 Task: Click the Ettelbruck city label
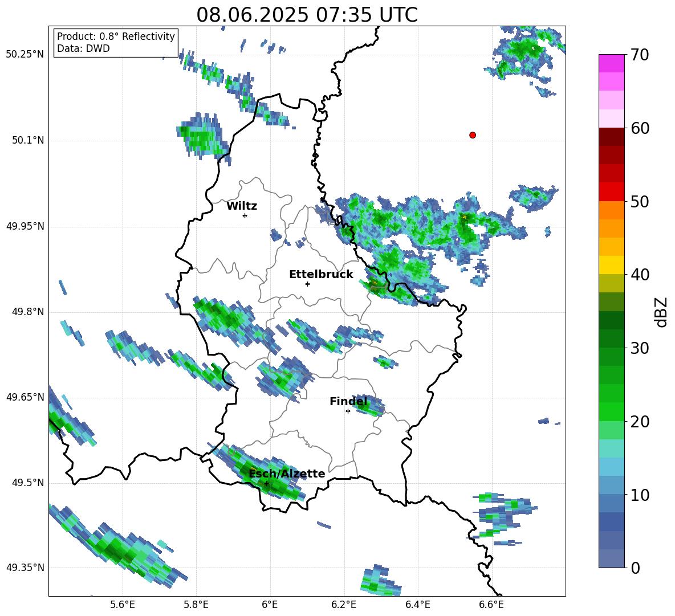(x=321, y=275)
